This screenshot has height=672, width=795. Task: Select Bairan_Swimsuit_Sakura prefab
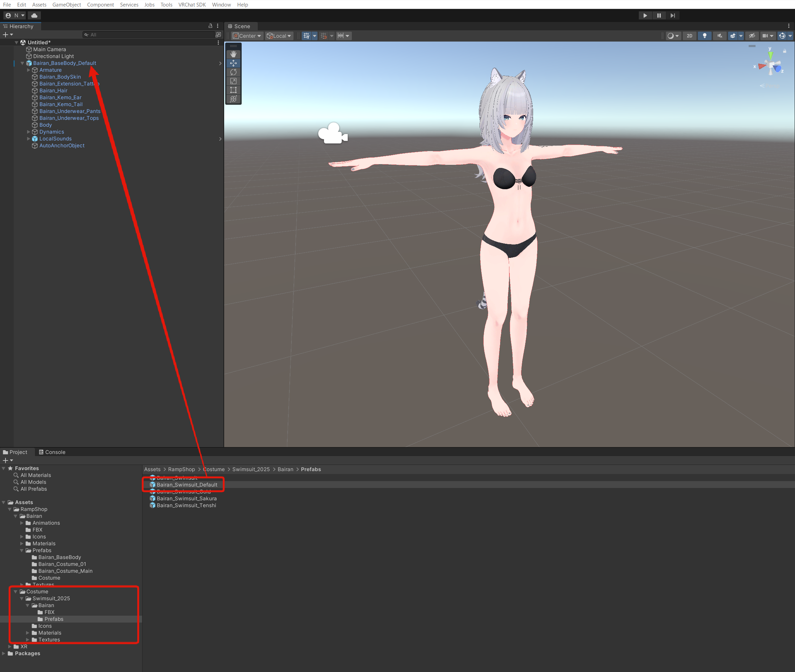click(187, 499)
